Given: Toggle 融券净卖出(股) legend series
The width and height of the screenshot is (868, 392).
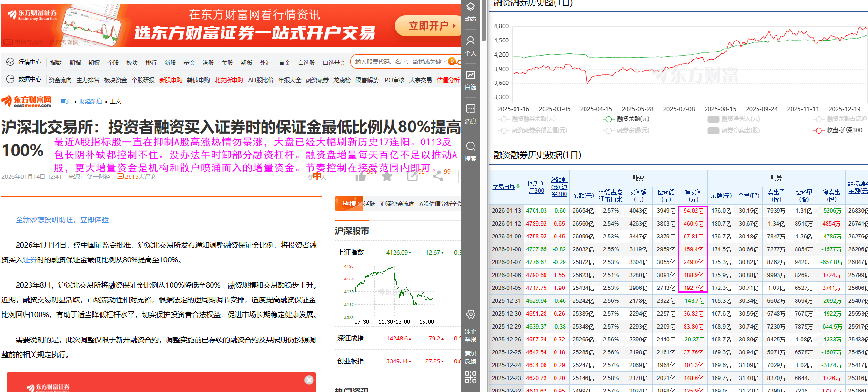Looking at the screenshot, I should point(734,130).
